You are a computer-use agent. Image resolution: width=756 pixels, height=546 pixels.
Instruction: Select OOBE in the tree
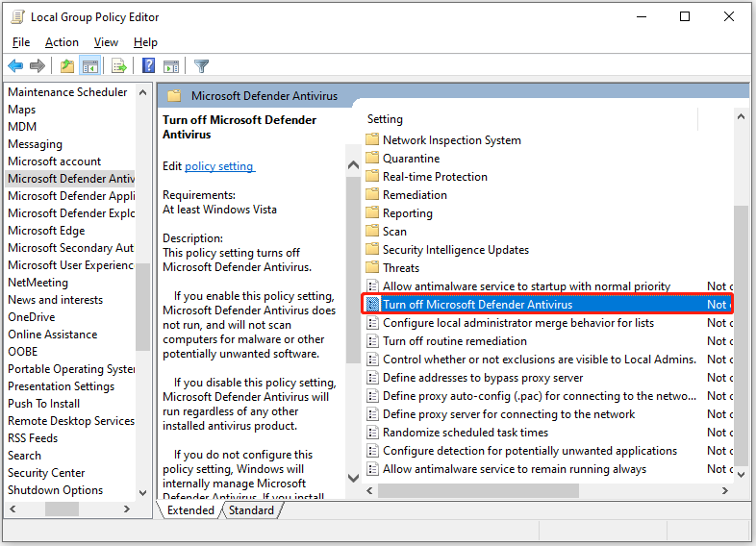tap(23, 352)
